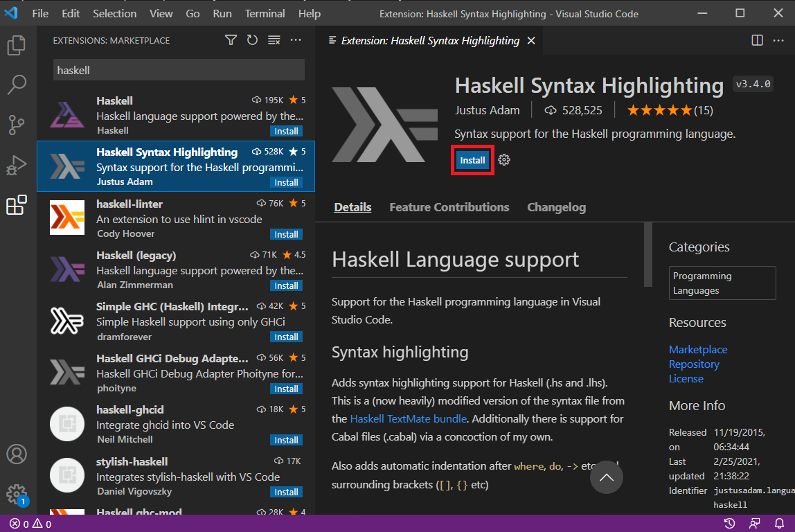The image size is (795, 532).
Task: Install the Haskell extension by Haskell
Action: tap(286, 132)
